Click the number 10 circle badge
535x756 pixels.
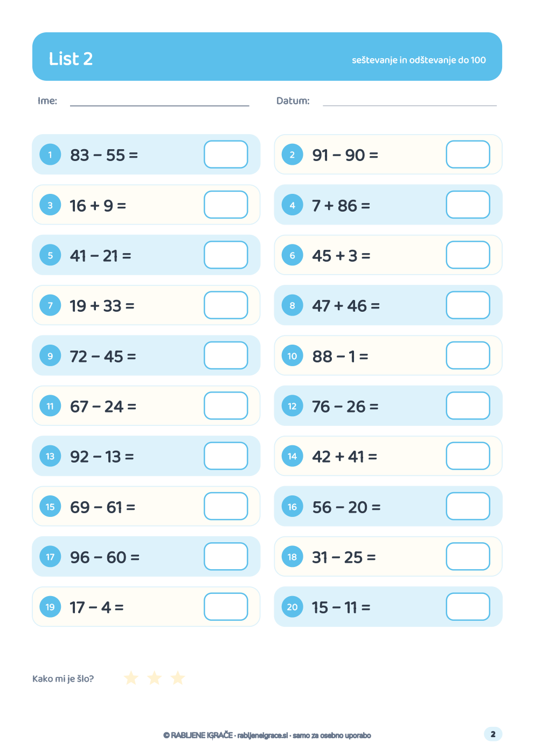tap(293, 356)
